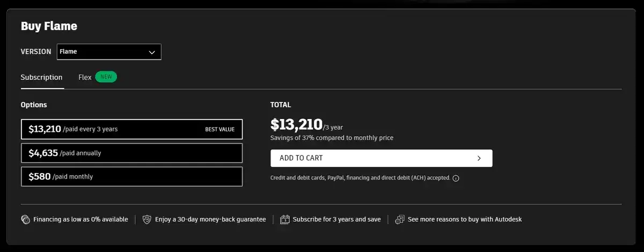Click the BEST VALUE label

(219, 129)
